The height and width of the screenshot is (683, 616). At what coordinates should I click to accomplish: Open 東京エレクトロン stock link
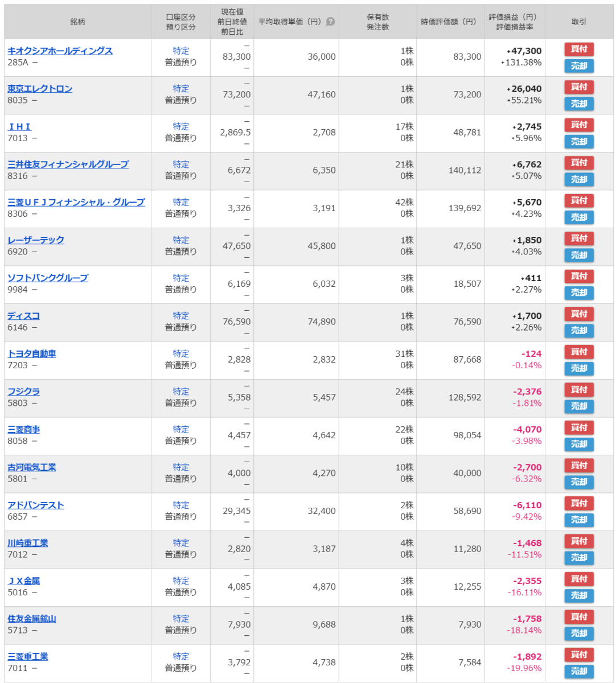[40, 89]
